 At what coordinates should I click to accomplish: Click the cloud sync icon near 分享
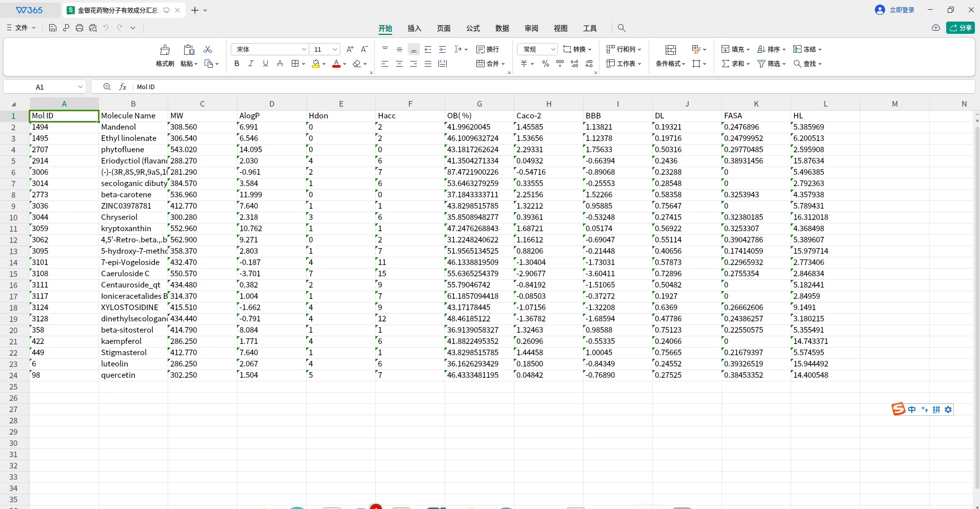pos(936,28)
